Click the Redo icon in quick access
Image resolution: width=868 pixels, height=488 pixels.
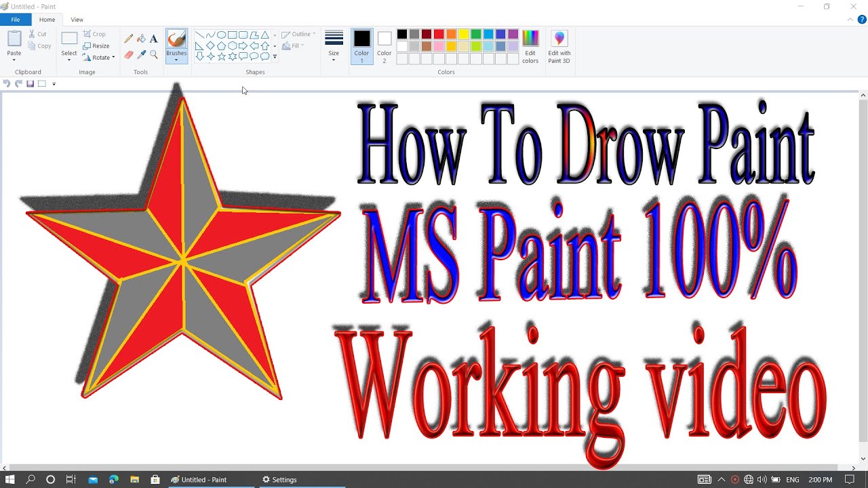click(18, 84)
